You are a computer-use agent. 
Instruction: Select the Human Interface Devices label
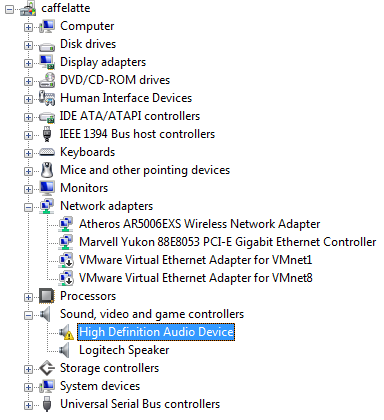126,98
